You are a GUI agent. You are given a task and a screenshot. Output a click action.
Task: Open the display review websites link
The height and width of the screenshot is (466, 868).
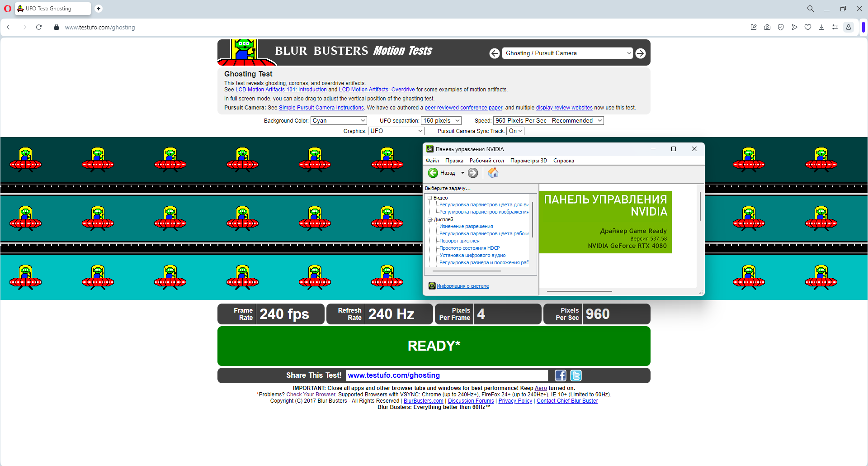coord(564,108)
